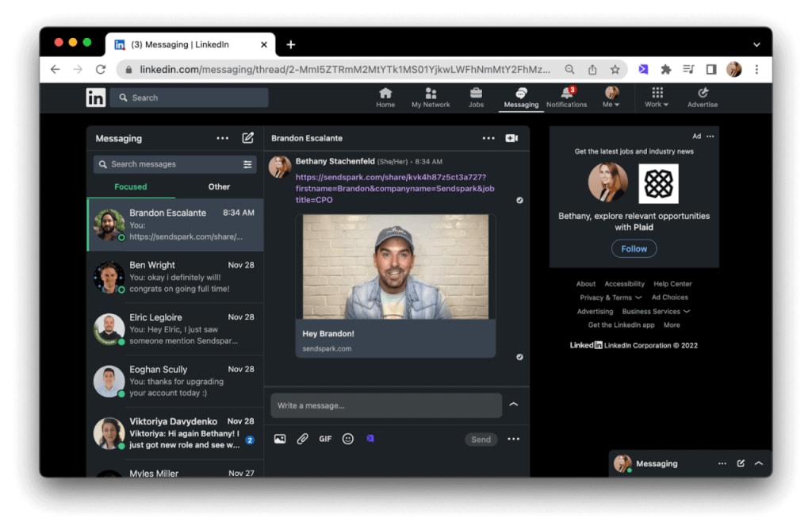Open the browser extensions puzzle icon
This screenshot has height=530, width=812.
pyautogui.click(x=666, y=69)
